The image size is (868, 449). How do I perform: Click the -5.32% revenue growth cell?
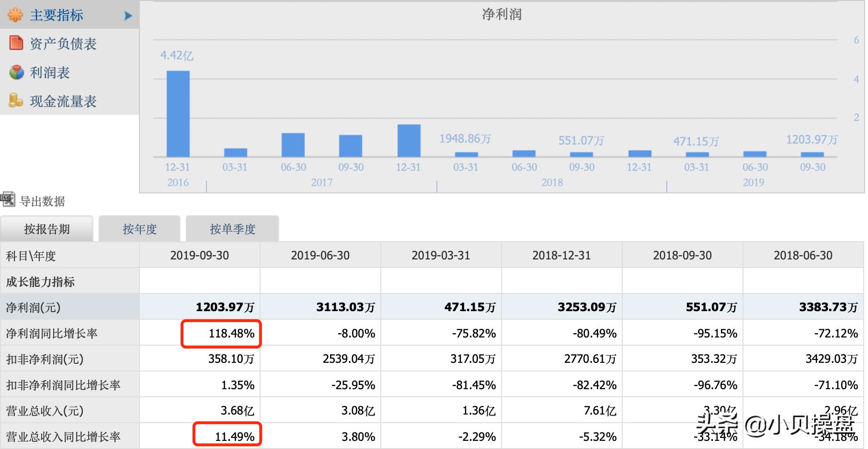coord(562,436)
